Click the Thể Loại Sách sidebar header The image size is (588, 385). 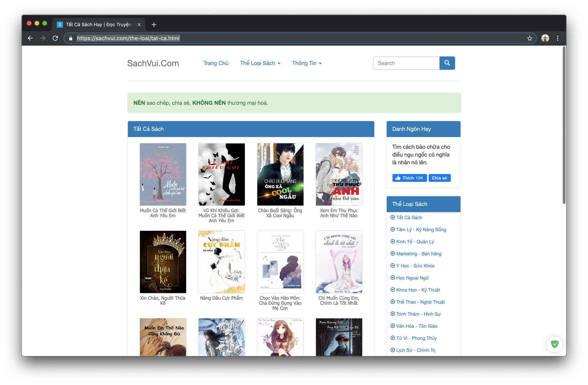click(x=423, y=204)
